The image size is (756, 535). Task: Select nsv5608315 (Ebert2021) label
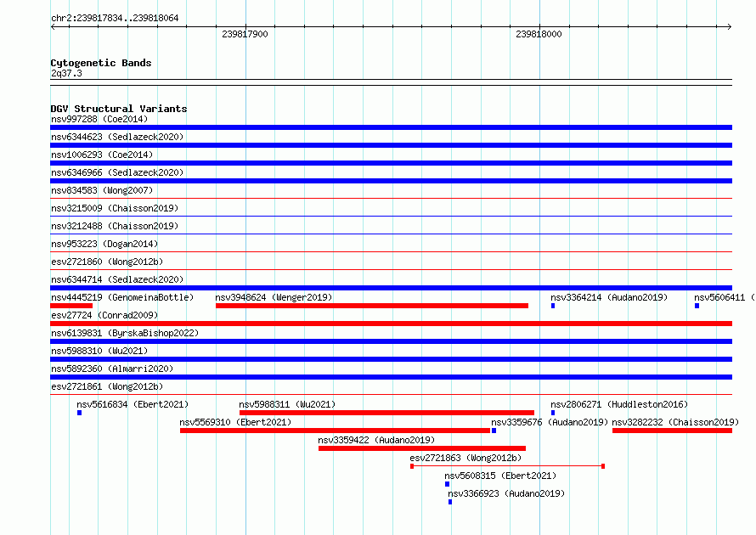500,476
